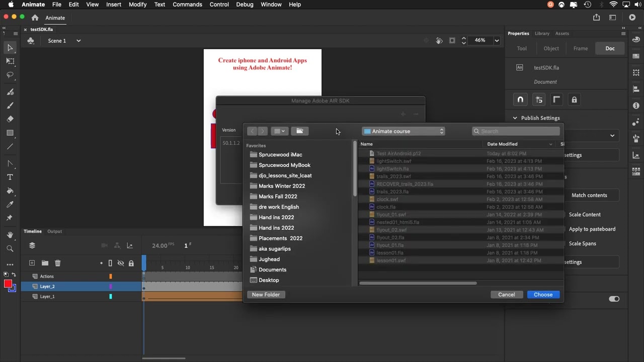Click the magnet snapping icon in Properties
The image size is (644, 362).
pos(520,100)
